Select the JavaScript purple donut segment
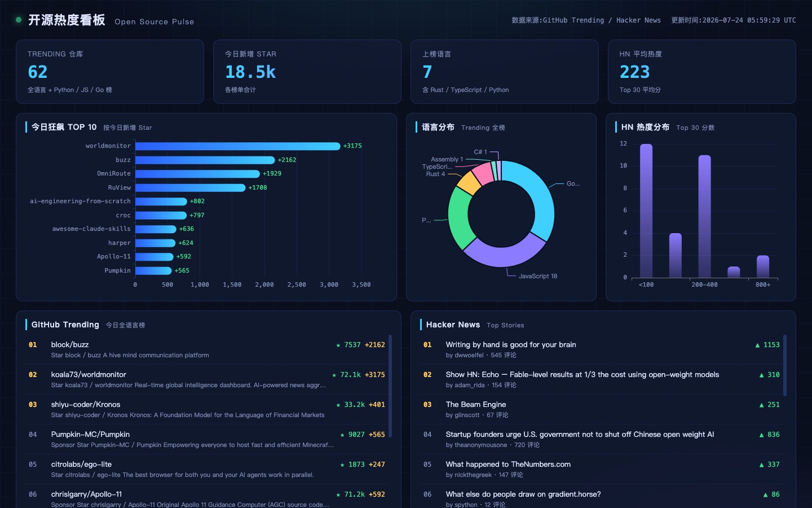The height and width of the screenshot is (508, 812). (504, 252)
